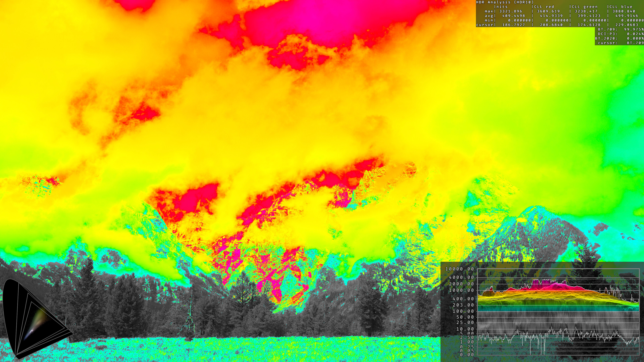Screen dimensions: 644x362
Task: Click the max CLL blue value 3880.840
Action: [x=624, y=11]
